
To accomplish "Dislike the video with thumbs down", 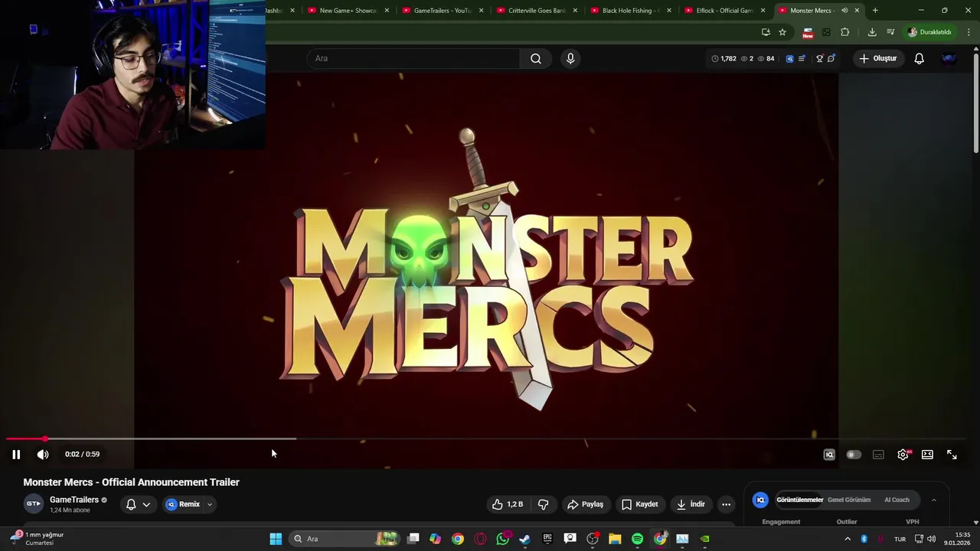I will tap(544, 504).
